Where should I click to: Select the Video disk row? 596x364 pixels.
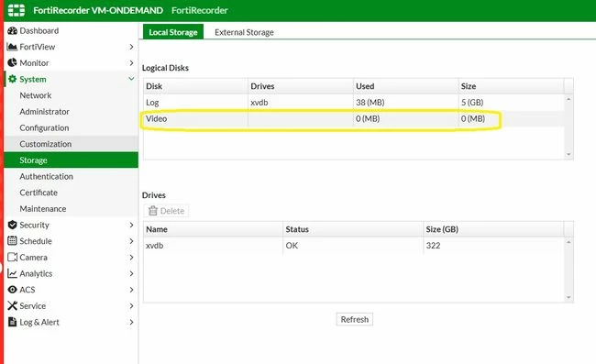coord(354,118)
